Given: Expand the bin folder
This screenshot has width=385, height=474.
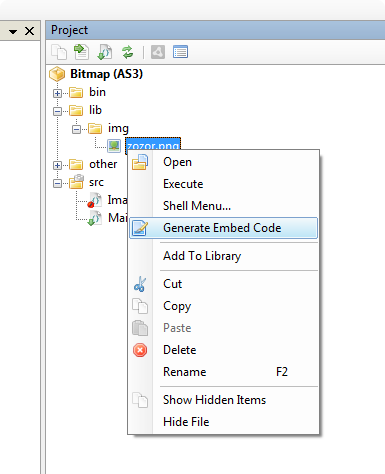Looking at the screenshot, I should point(57,93).
